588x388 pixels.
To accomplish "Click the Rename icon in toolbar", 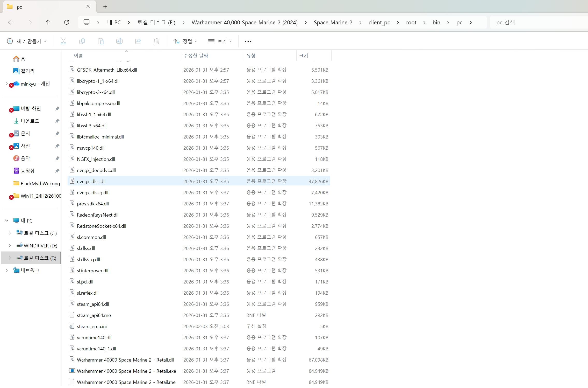I will click(x=119, y=41).
